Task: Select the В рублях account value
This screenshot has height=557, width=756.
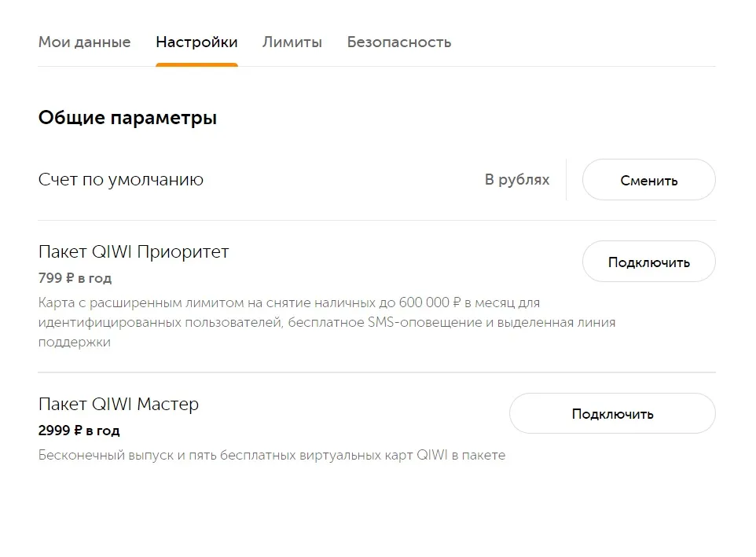Action: pos(517,180)
